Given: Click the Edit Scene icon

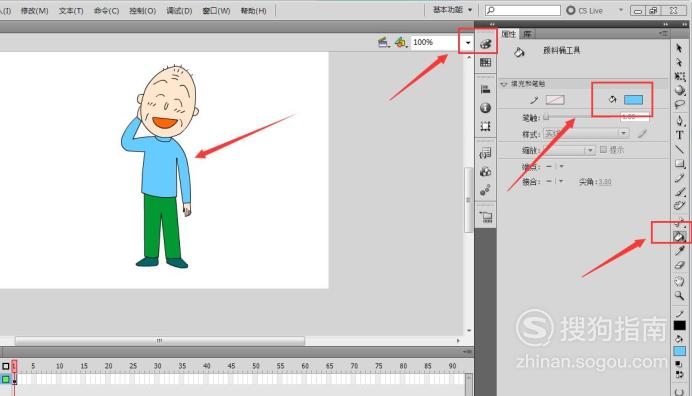Looking at the screenshot, I should point(384,42).
